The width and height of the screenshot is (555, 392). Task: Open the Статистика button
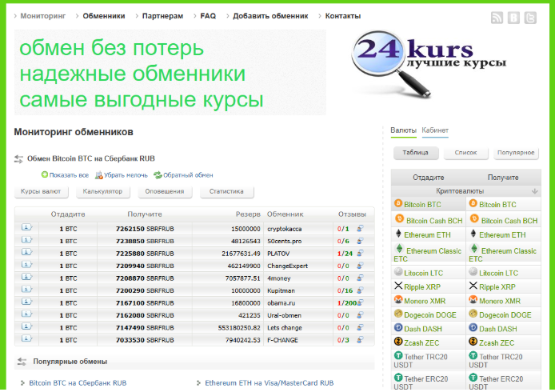click(x=226, y=191)
